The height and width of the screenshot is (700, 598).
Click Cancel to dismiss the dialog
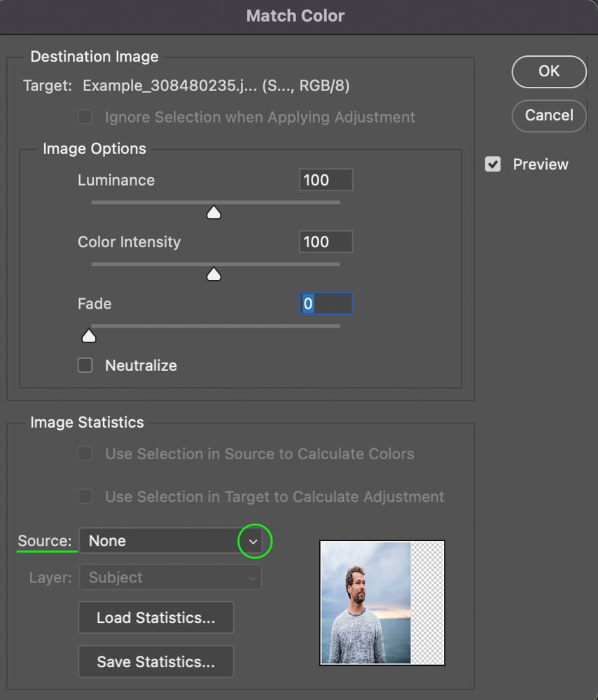pos(549,115)
